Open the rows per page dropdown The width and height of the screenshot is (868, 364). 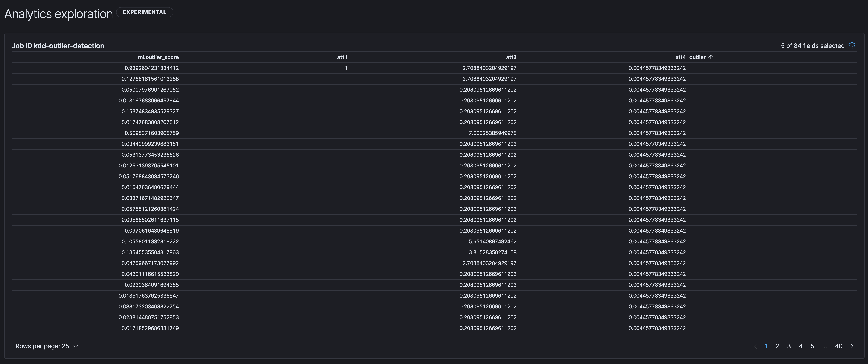pos(47,346)
